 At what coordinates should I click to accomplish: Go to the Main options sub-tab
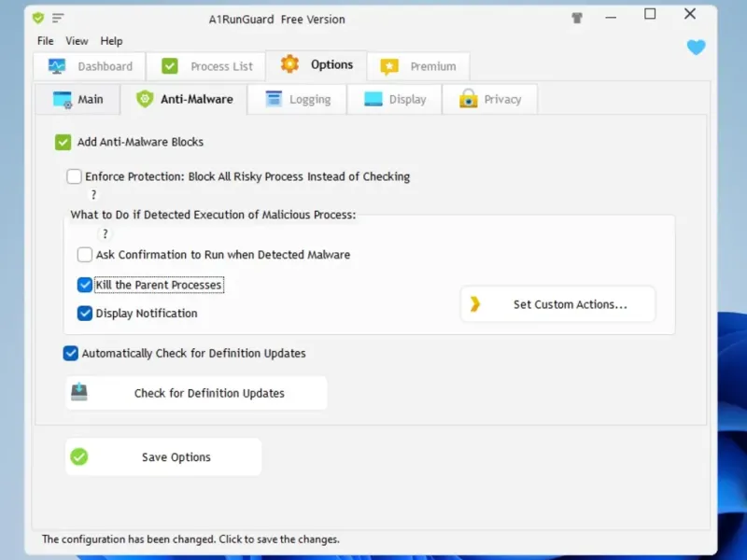(78, 100)
